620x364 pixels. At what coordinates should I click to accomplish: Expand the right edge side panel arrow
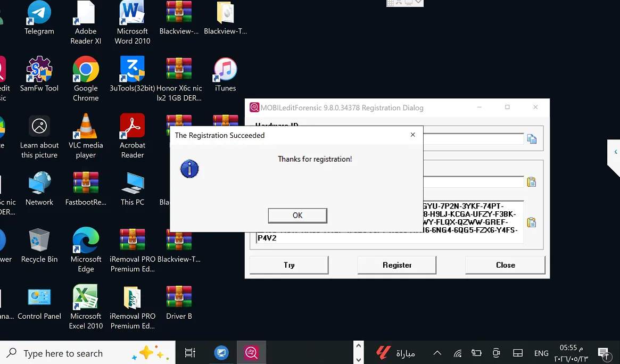(615, 152)
